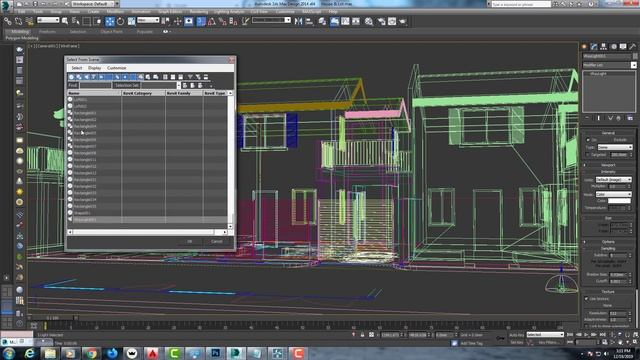Click the object color swatch beside name
Screen dimensions: 640x360
[635, 56]
